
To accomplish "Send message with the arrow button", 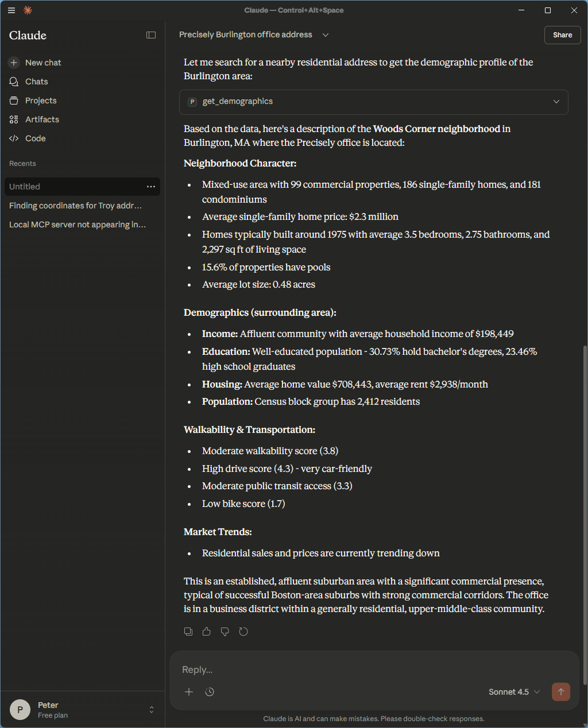I will (x=561, y=692).
